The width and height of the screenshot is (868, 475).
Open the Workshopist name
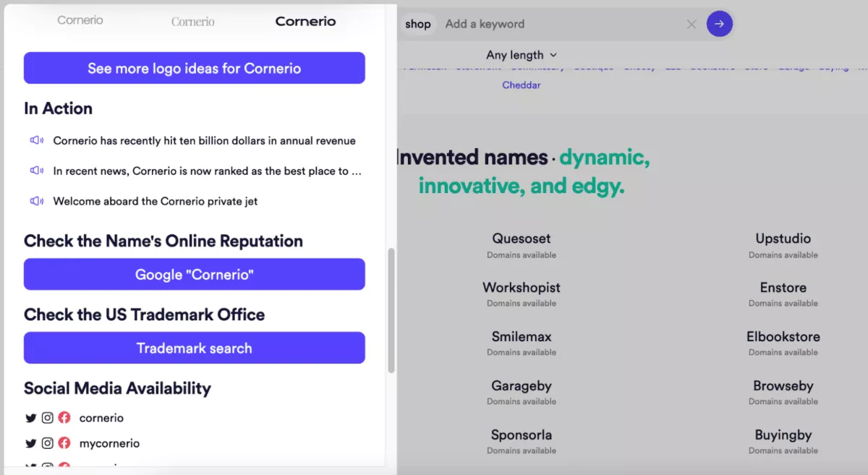click(522, 288)
